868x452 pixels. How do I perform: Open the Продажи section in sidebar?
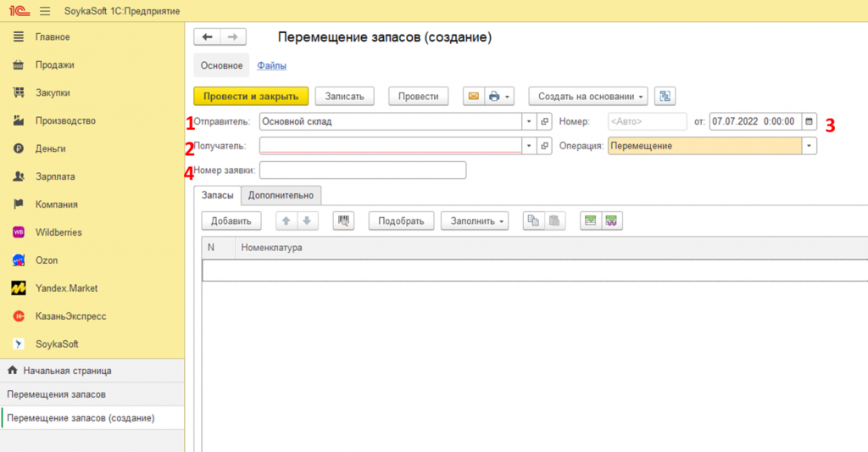(54, 64)
